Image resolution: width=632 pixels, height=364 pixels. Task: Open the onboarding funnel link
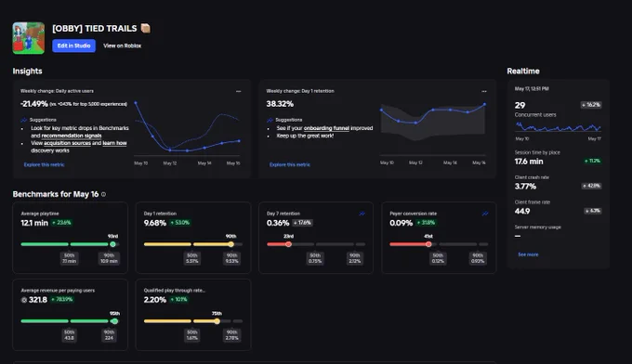point(326,128)
